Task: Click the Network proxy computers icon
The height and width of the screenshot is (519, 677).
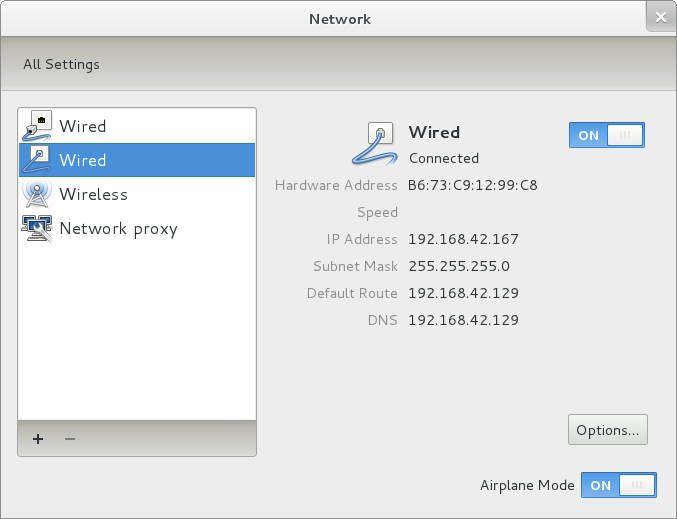Action: tap(37, 228)
